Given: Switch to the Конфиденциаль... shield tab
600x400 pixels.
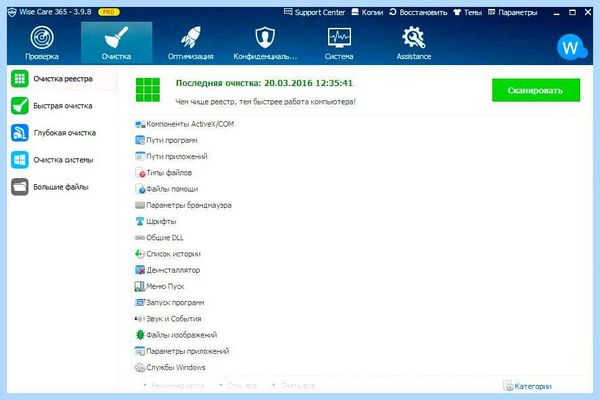Looking at the screenshot, I should tap(265, 43).
